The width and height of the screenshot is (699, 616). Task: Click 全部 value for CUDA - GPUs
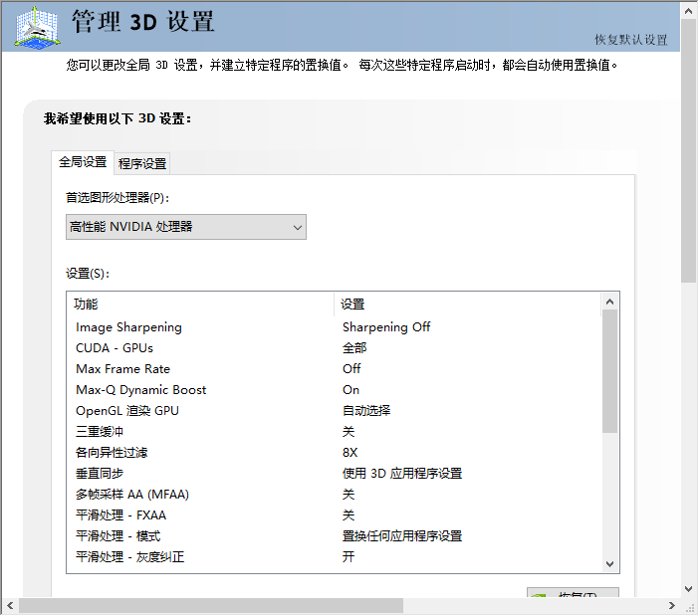point(354,348)
